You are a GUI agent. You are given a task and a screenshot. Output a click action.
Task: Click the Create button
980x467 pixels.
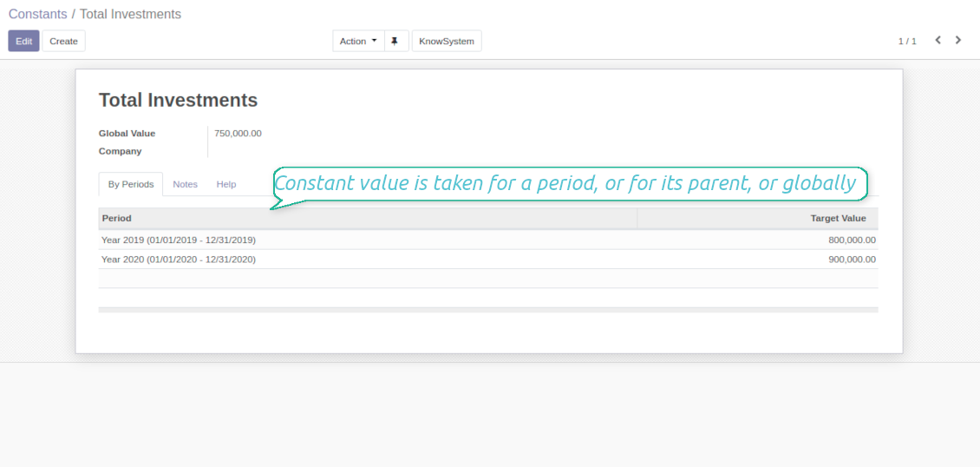tap(63, 41)
